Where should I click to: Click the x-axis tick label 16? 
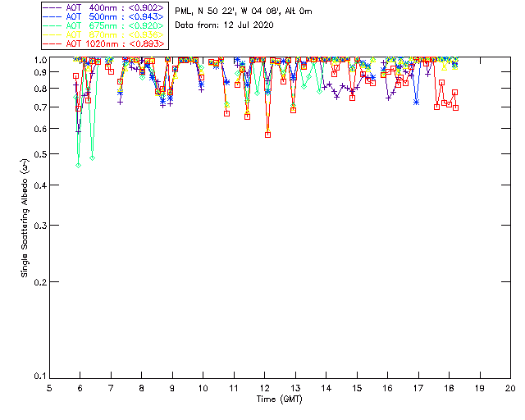387,388
